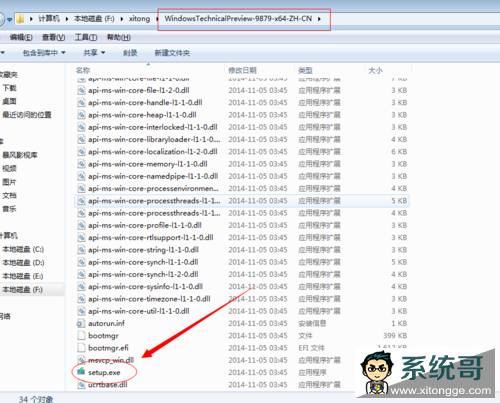Viewport: 500px width, 403px height.
Task: Expand the arrow after WindowsTechnicalPreview-9879-x64-ZH-CN
Action: pos(319,19)
